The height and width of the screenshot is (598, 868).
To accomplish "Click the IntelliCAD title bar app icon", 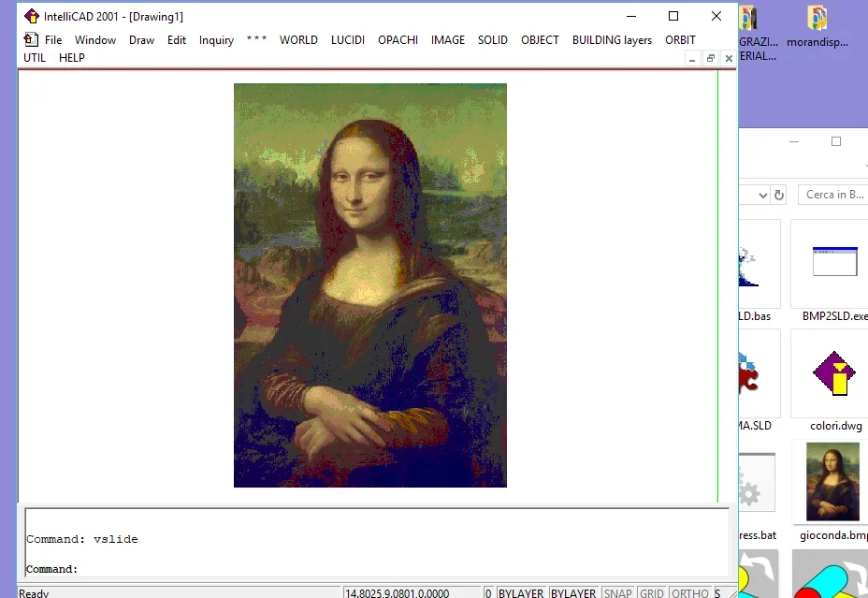I will pyautogui.click(x=32, y=17).
